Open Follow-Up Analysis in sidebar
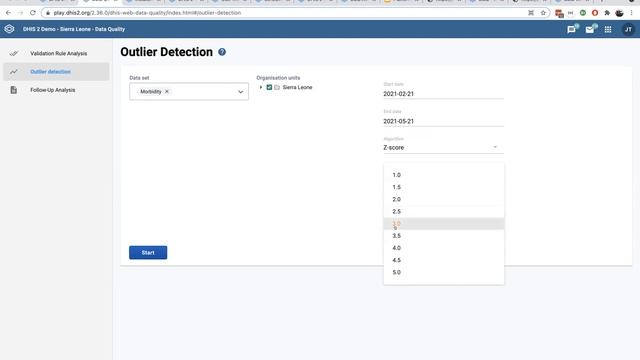The image size is (640, 360). [56, 90]
